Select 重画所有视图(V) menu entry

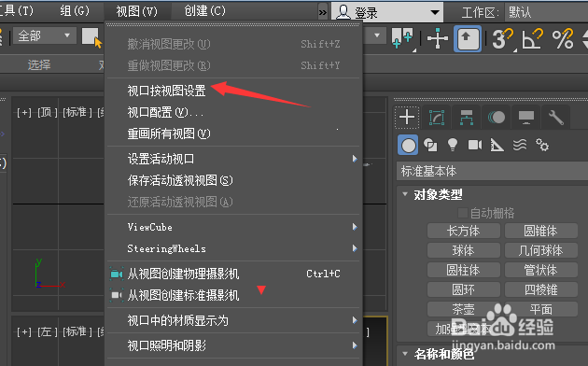point(169,134)
